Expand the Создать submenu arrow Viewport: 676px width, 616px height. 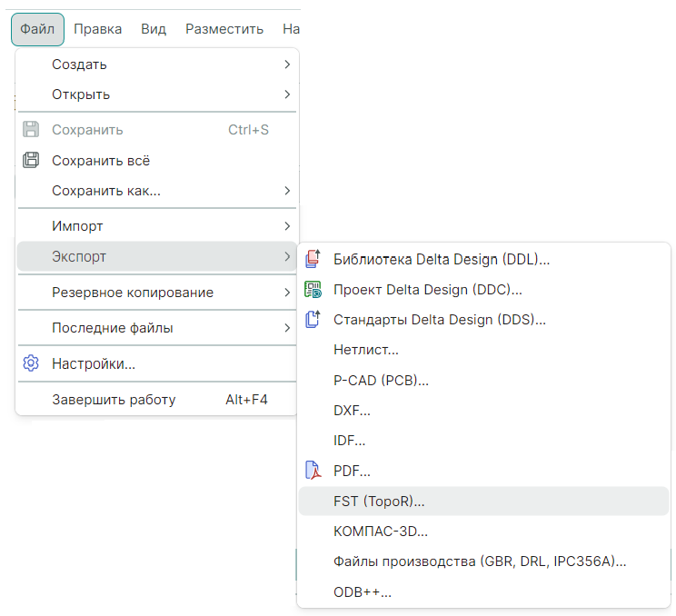pos(287,65)
